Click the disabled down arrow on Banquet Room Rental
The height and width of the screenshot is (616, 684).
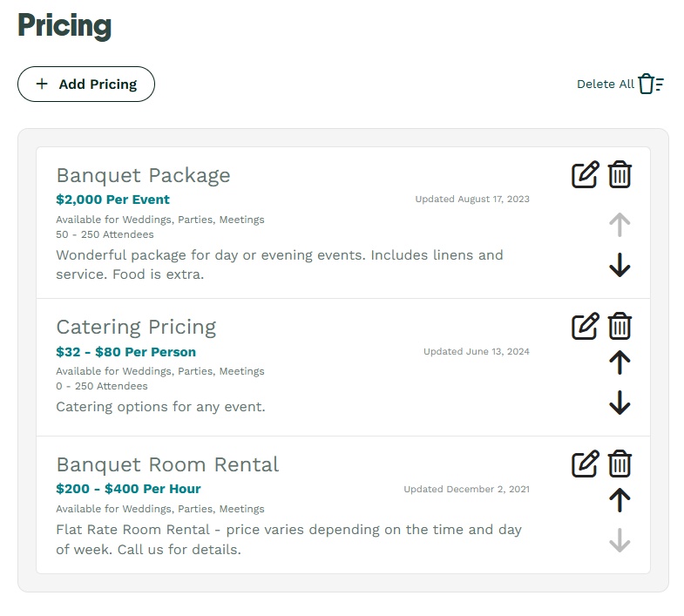pyautogui.click(x=620, y=540)
